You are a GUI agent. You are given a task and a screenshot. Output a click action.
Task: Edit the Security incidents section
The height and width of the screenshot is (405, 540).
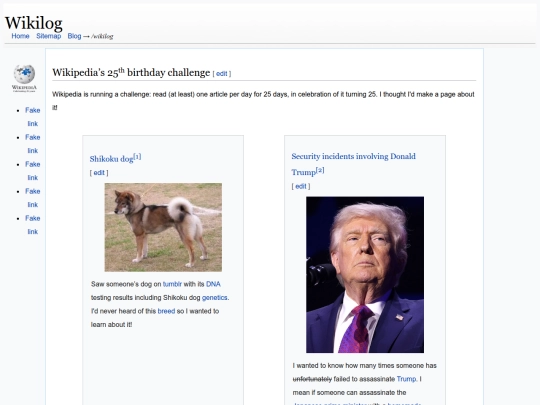coord(301,186)
